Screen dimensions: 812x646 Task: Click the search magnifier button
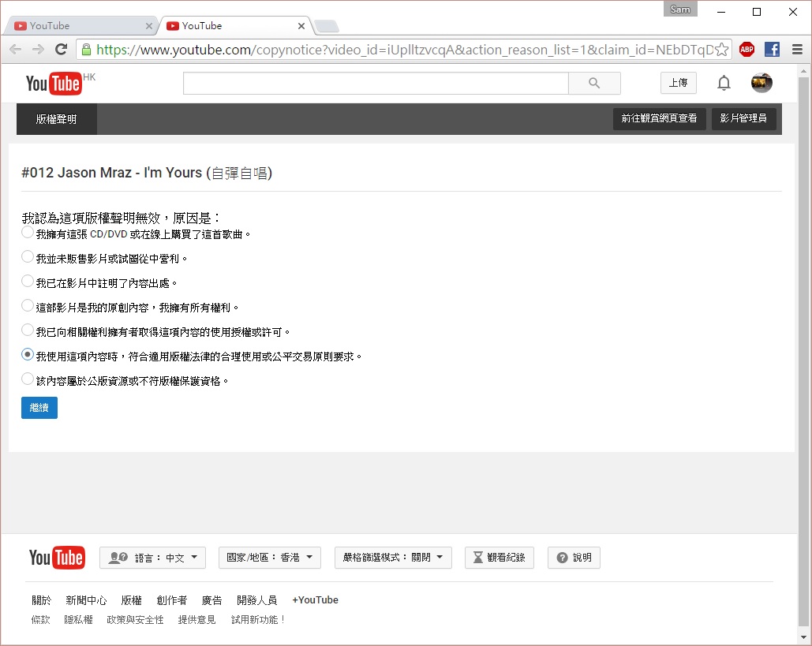click(x=594, y=84)
